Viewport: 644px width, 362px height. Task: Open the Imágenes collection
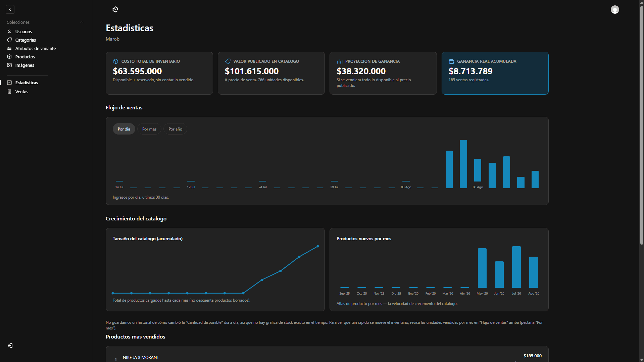[25, 65]
